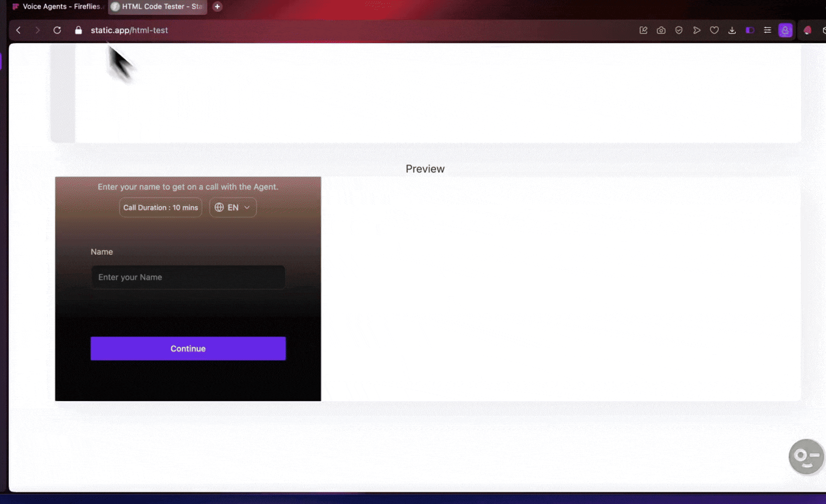Click the Enter your Name input field

coord(188,277)
